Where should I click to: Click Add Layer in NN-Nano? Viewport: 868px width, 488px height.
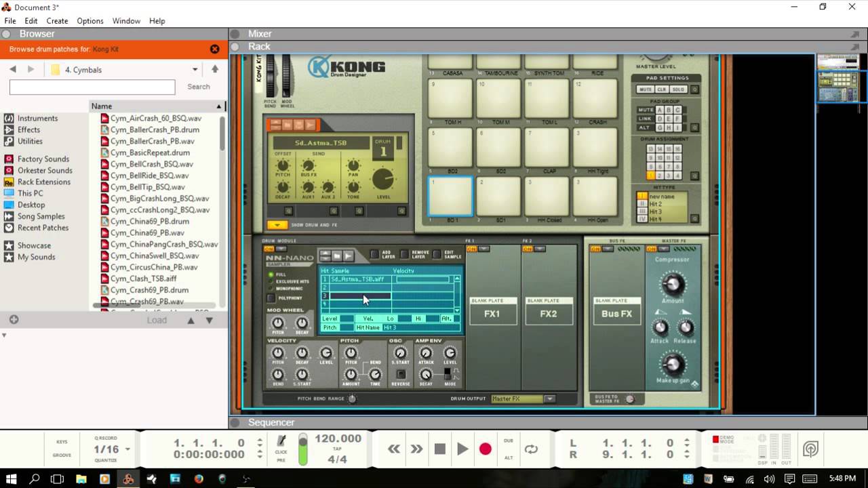pos(374,255)
